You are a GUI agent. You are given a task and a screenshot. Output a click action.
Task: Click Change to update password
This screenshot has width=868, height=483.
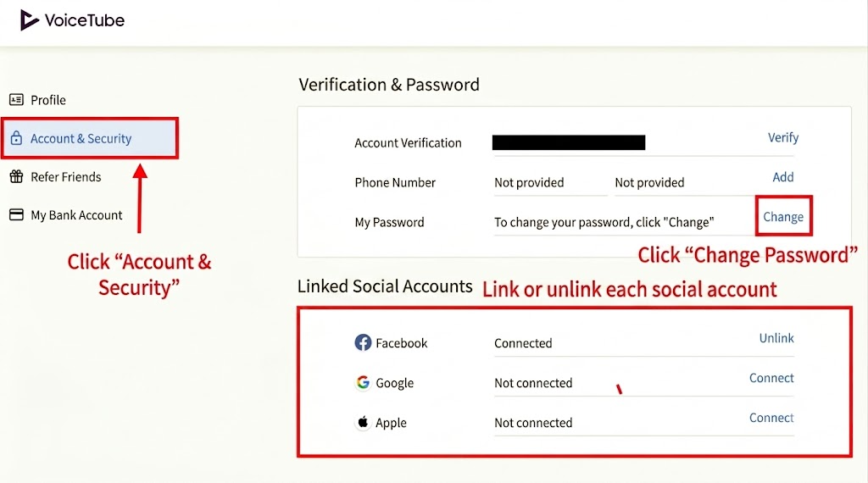click(783, 216)
